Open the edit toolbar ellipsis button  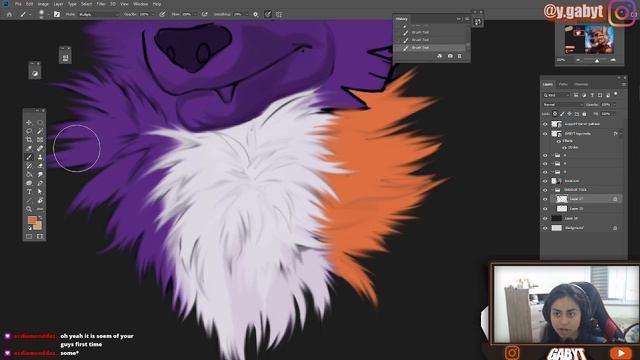coord(40,209)
